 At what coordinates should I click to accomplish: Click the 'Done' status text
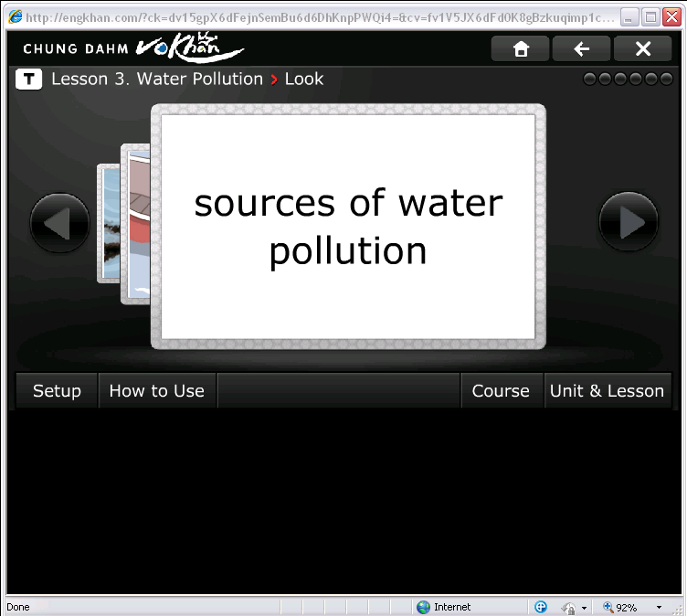tap(18, 607)
